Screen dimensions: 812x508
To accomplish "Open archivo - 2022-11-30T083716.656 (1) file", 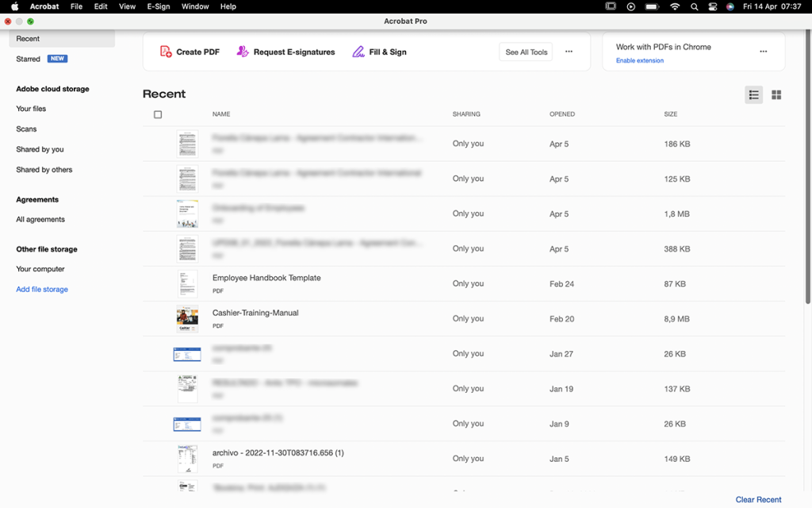I will (278, 453).
